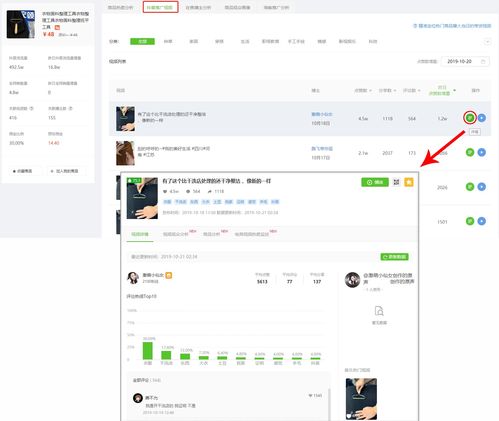The height and width of the screenshot is (421, 499).
Task: Click the tallest green bar labeled 30.00%
Action: [x=148, y=351]
